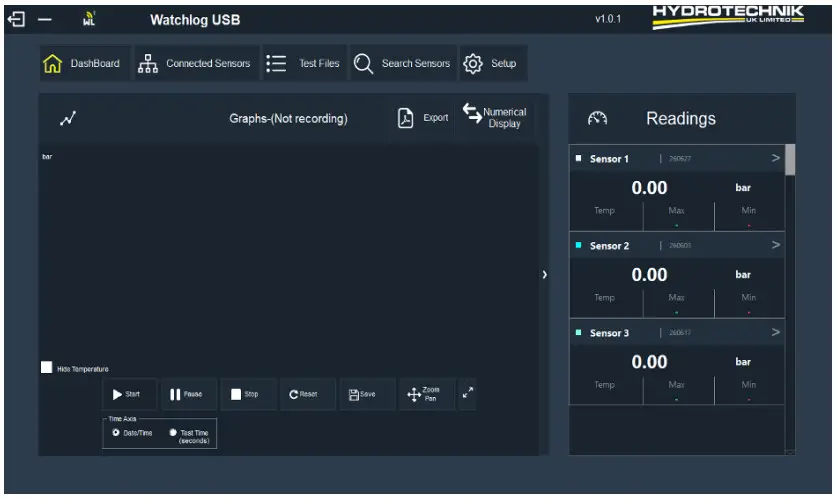Open the DashBoard tab

point(85,63)
